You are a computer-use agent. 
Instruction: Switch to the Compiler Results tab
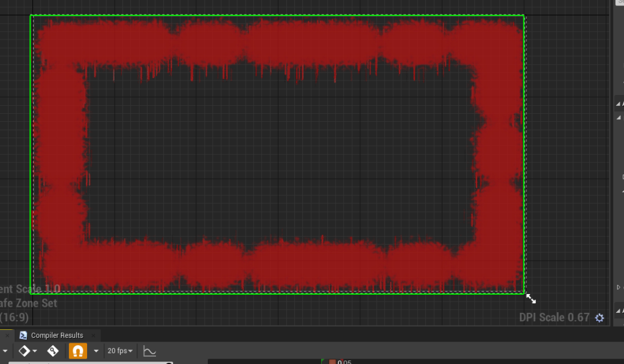tap(57, 335)
